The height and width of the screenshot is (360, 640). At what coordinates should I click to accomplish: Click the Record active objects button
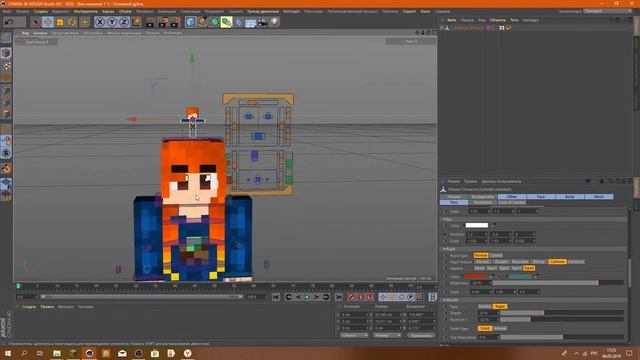point(351,297)
